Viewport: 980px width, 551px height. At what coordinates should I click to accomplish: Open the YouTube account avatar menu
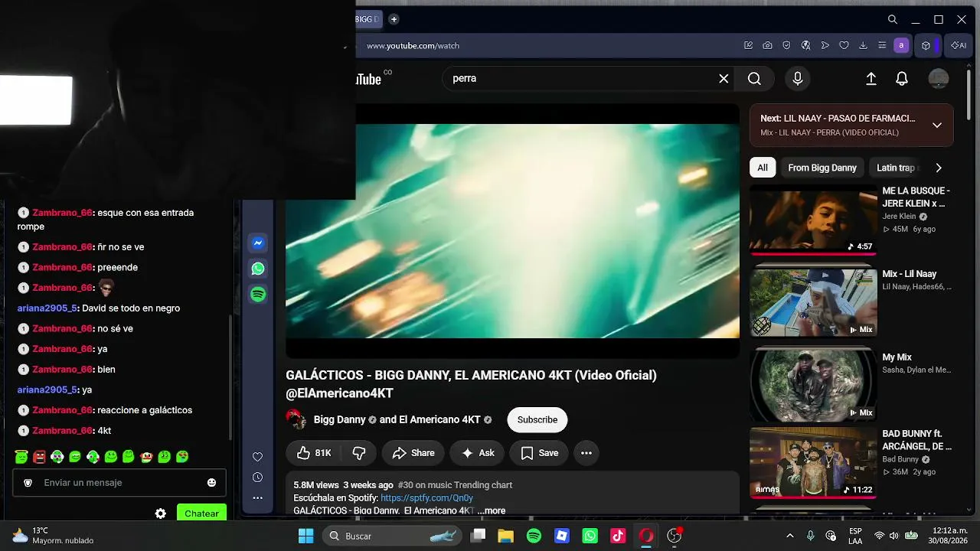tap(939, 78)
